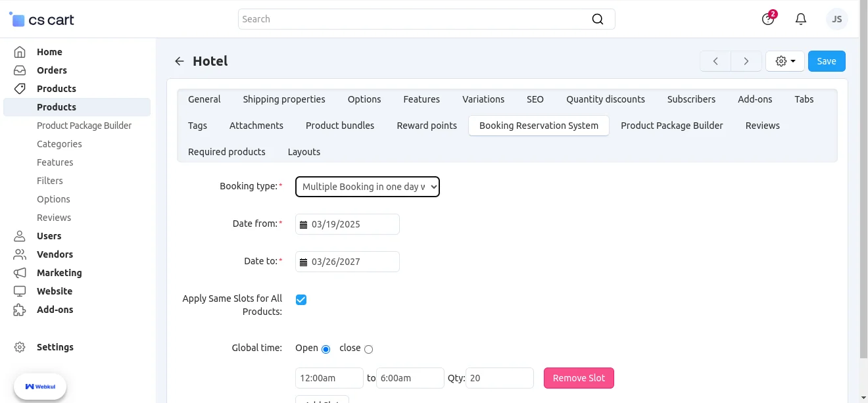The image size is (868, 403).
Task: Expand the settings gear menu near Save
Action: tap(784, 60)
